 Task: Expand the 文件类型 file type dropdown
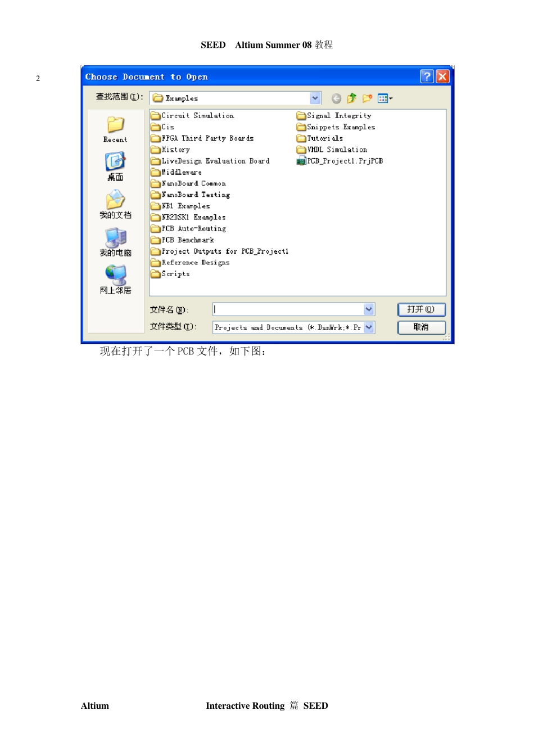[369, 327]
